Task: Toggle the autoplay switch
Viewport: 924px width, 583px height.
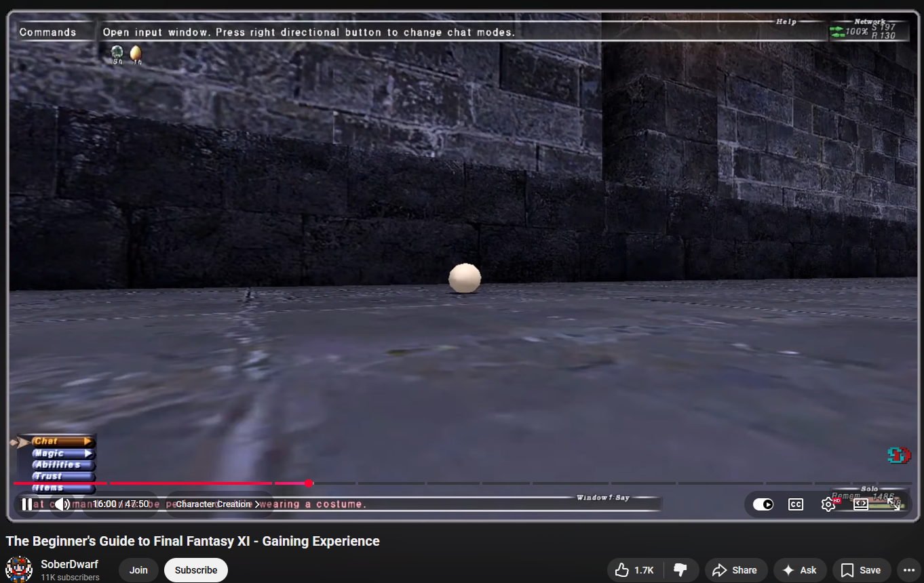Action: tap(763, 504)
